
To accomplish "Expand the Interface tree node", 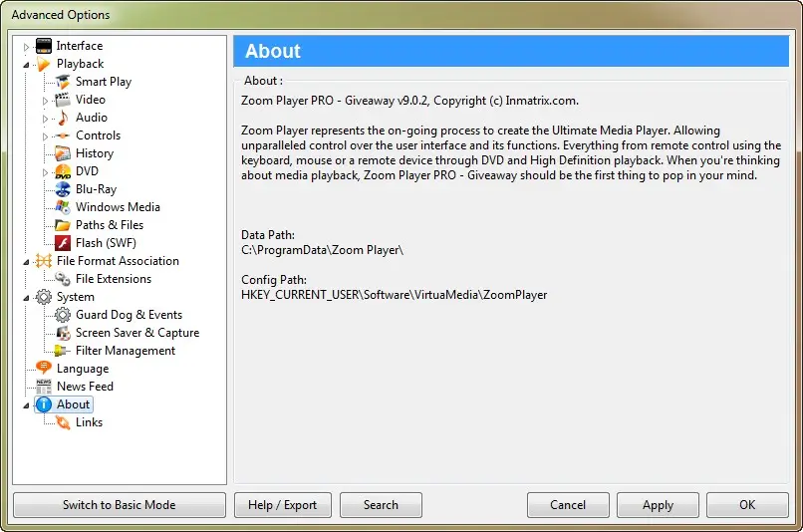I will pyautogui.click(x=26, y=47).
